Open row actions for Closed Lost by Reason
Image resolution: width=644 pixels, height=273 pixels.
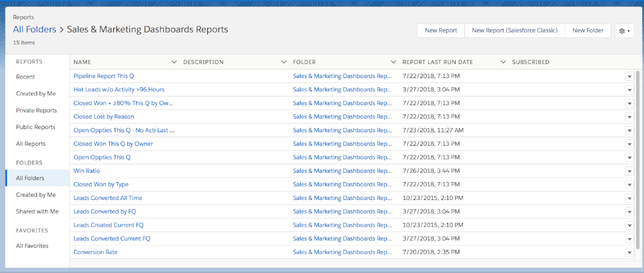point(630,117)
